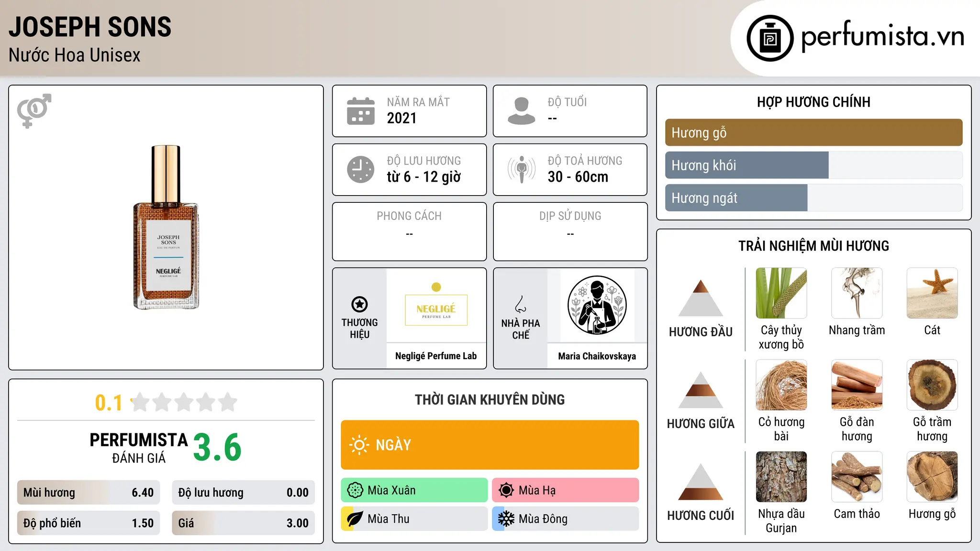Click the Hương gỗ main accord bar
The height and width of the screenshot is (551, 980).
tap(813, 132)
